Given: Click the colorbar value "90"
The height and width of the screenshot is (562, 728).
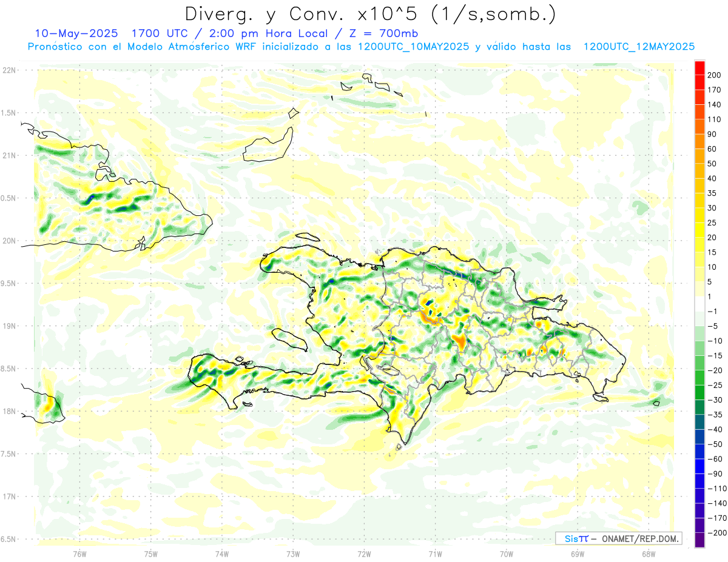Looking at the screenshot, I should click(712, 134).
